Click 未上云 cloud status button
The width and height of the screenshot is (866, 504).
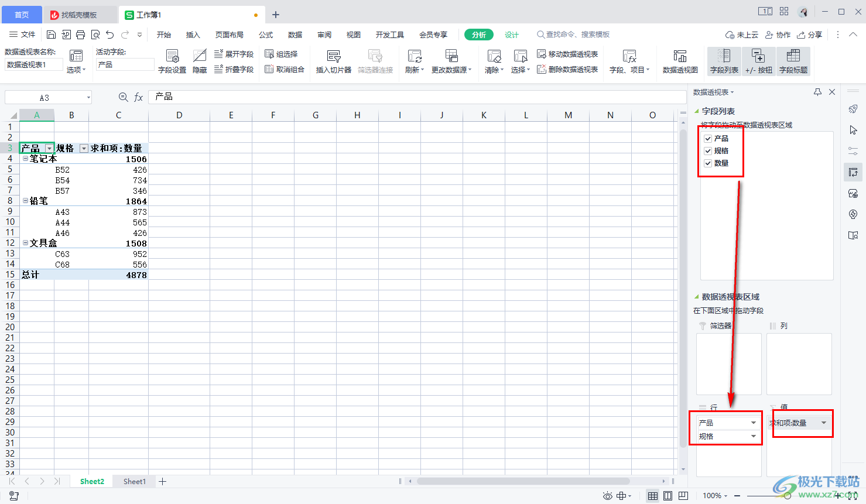[x=742, y=35]
